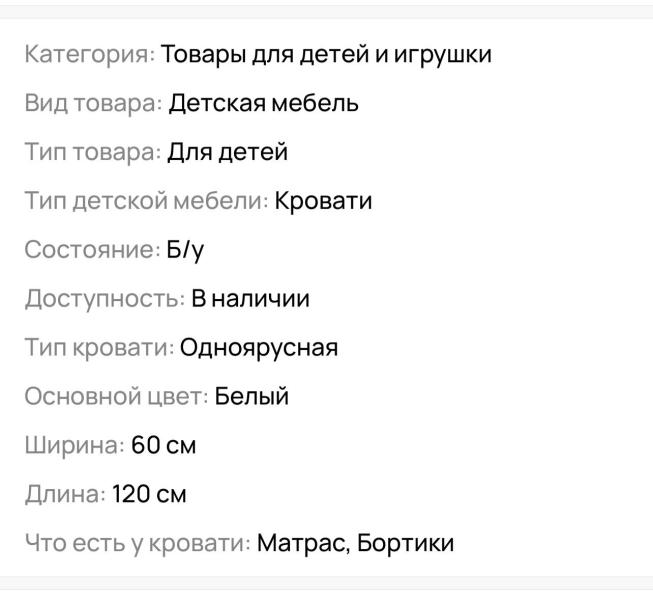The width and height of the screenshot is (653, 600).
Task: Click the 'Доступность:' label
Action: click(x=105, y=299)
